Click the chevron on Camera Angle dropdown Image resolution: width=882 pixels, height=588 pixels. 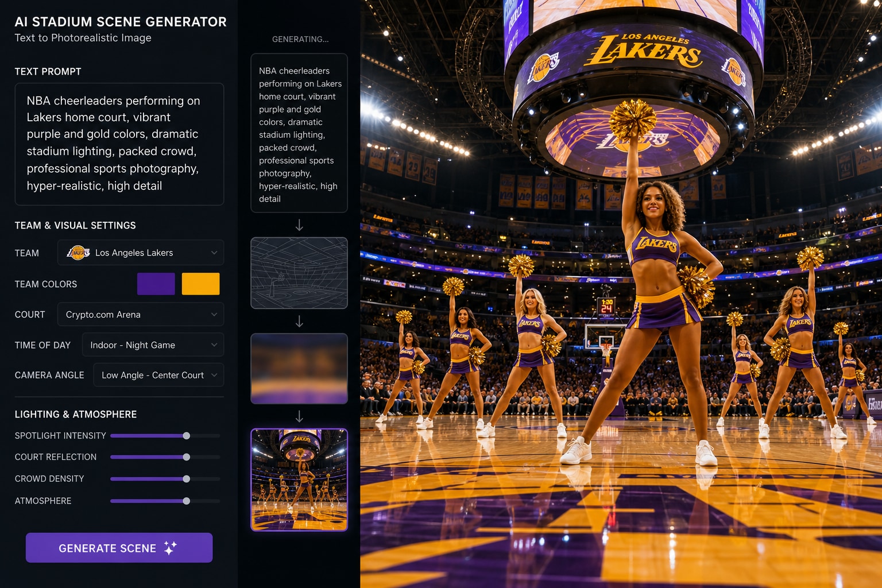(x=214, y=375)
